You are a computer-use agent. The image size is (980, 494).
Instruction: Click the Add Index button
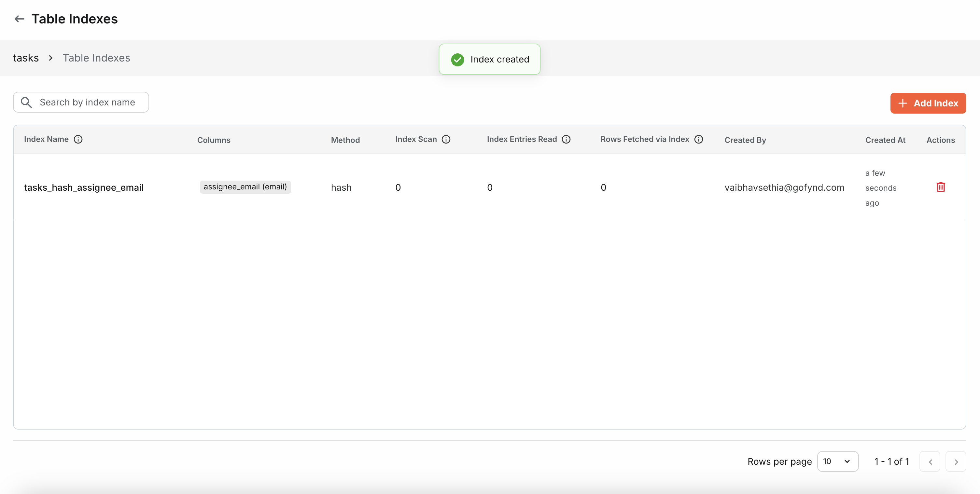928,103
